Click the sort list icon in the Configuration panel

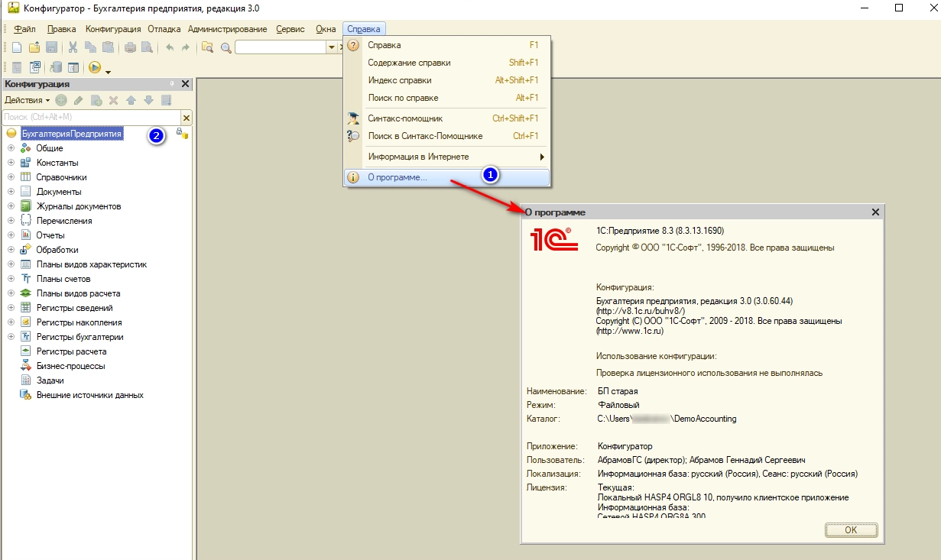click(166, 100)
